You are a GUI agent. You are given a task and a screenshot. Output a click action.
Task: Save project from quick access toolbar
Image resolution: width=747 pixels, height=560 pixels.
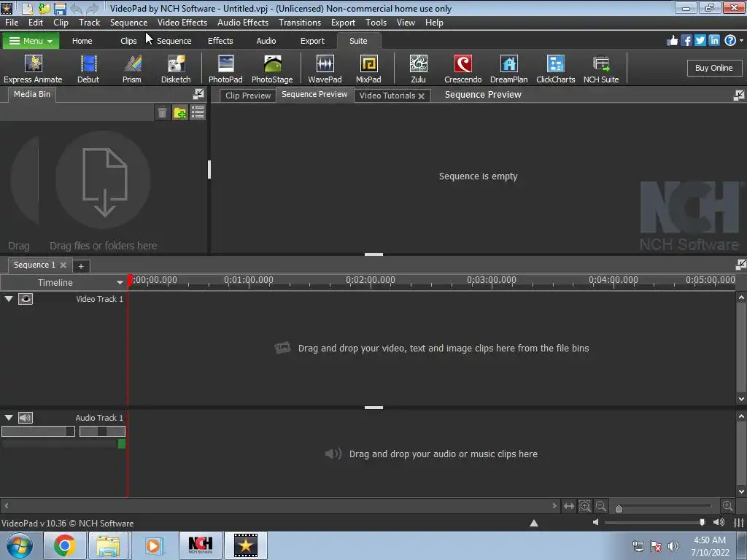click(x=60, y=8)
